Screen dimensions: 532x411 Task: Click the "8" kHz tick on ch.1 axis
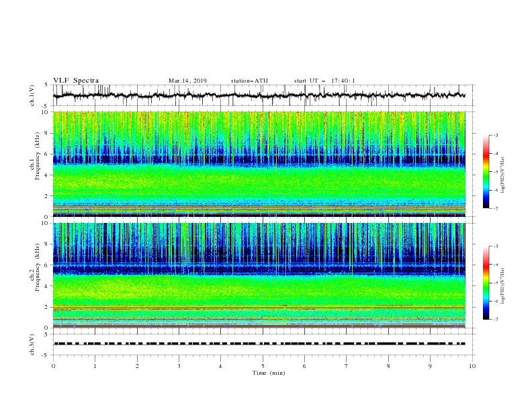(46, 133)
